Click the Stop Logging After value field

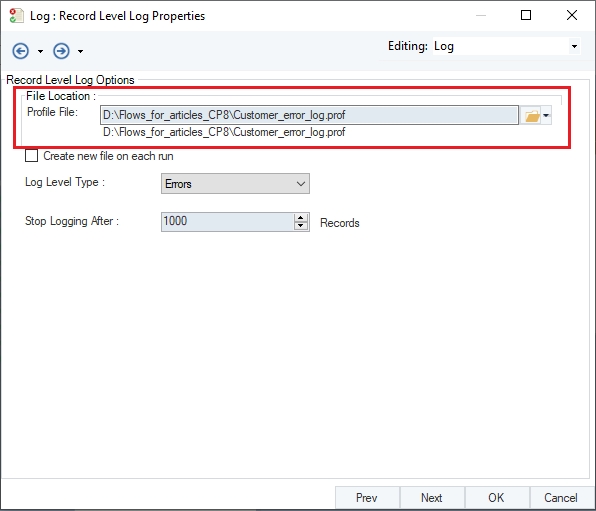(x=227, y=222)
